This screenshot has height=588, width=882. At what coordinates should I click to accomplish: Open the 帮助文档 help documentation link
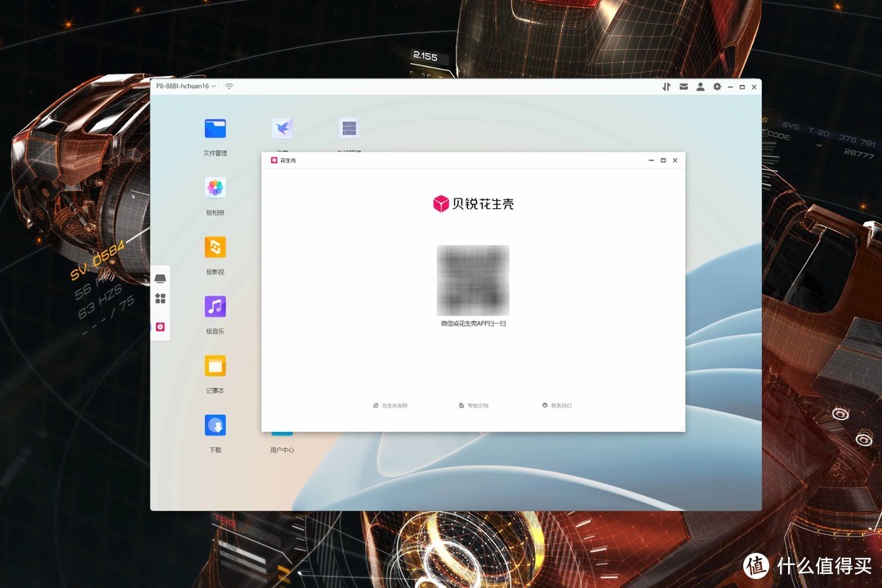[474, 405]
